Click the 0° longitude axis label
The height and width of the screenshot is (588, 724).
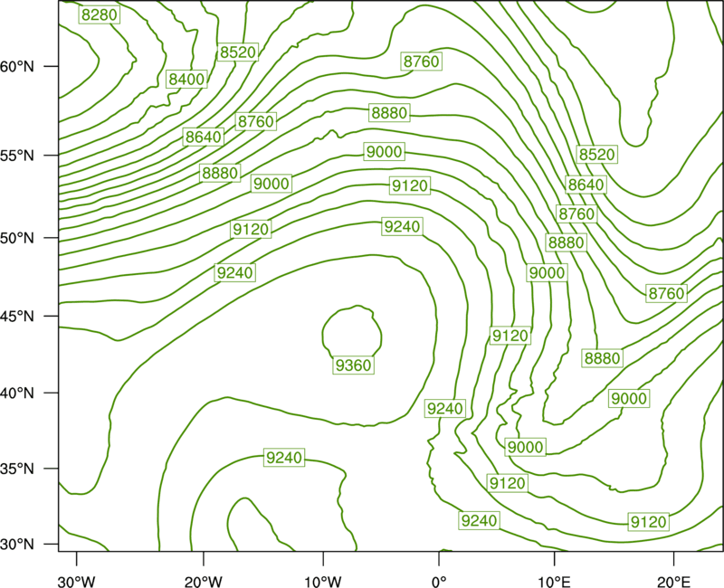point(439,582)
